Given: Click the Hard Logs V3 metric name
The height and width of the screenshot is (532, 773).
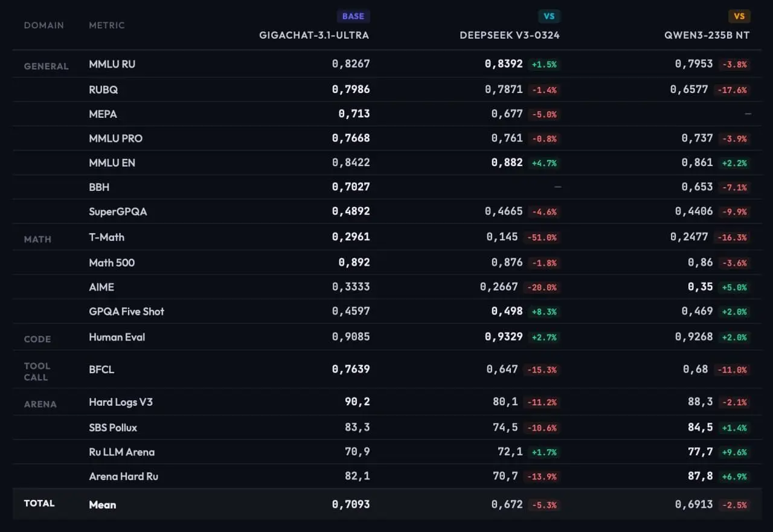Looking at the screenshot, I should click(x=121, y=402).
